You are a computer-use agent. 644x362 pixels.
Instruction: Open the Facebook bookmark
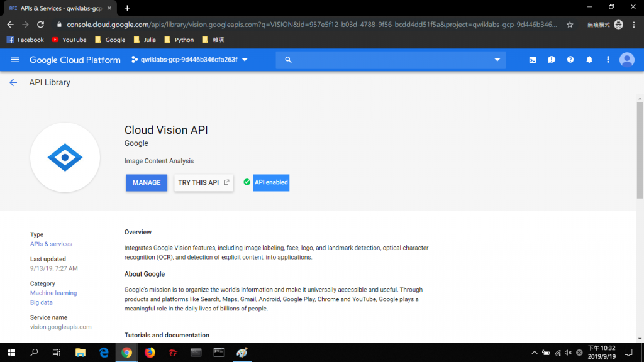point(25,40)
